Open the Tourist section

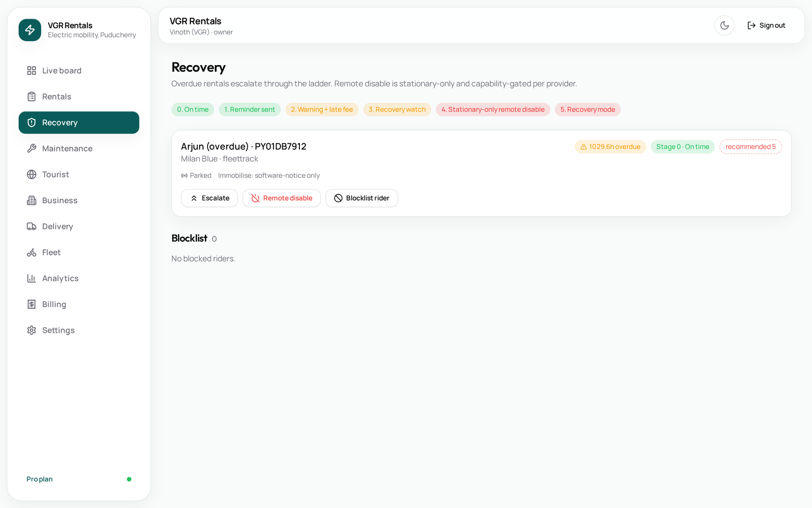click(79, 174)
